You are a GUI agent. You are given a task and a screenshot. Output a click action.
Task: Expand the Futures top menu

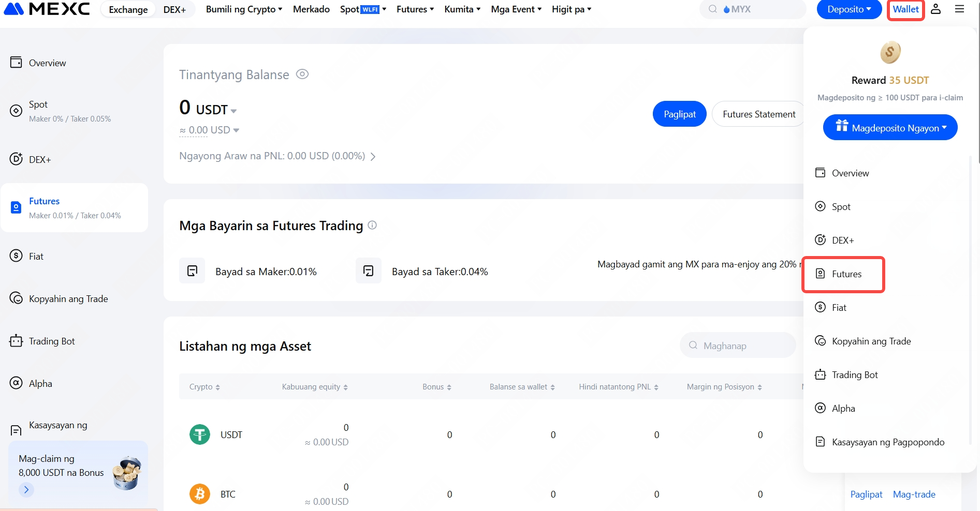pos(415,9)
